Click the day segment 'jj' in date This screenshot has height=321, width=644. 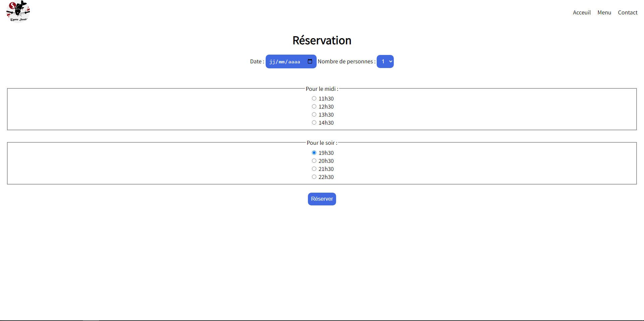click(x=272, y=62)
